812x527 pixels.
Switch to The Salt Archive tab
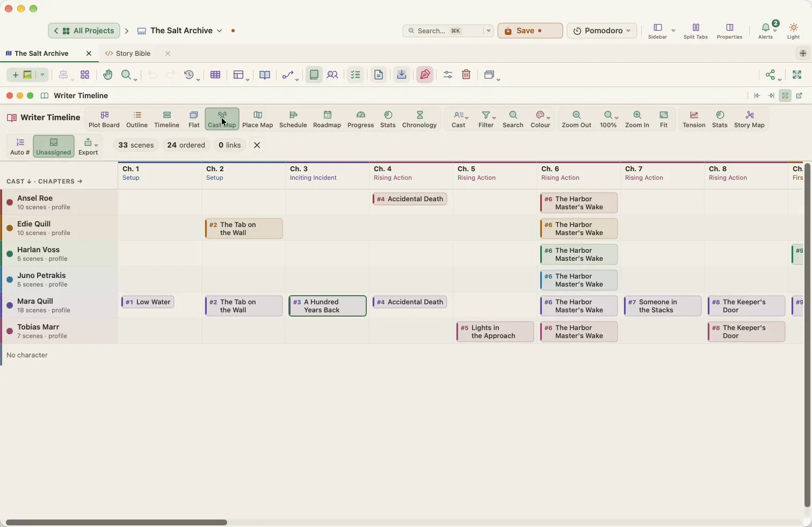coord(42,54)
